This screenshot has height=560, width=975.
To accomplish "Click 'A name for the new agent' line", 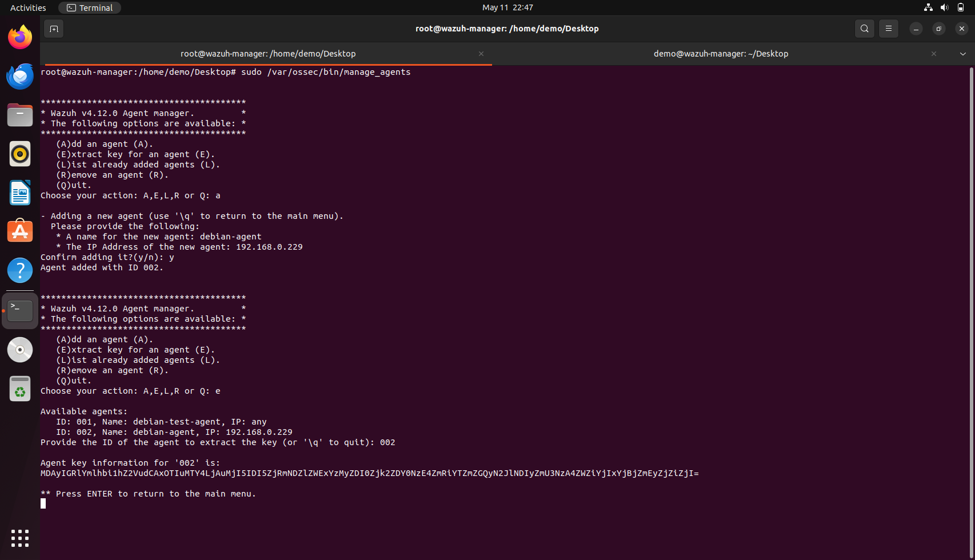I will pyautogui.click(x=159, y=237).
